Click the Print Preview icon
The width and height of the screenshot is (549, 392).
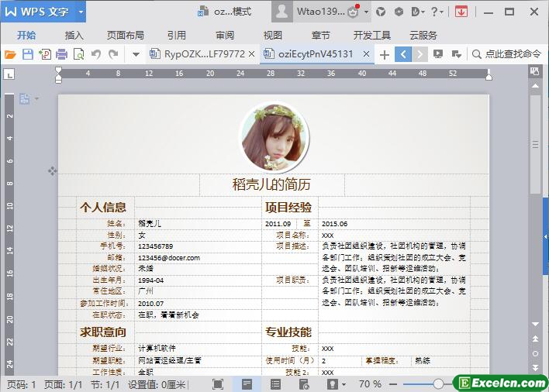pos(78,54)
